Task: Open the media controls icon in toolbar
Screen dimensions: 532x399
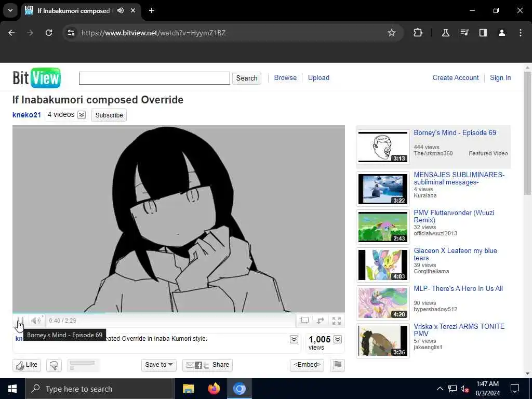Action: click(464, 33)
